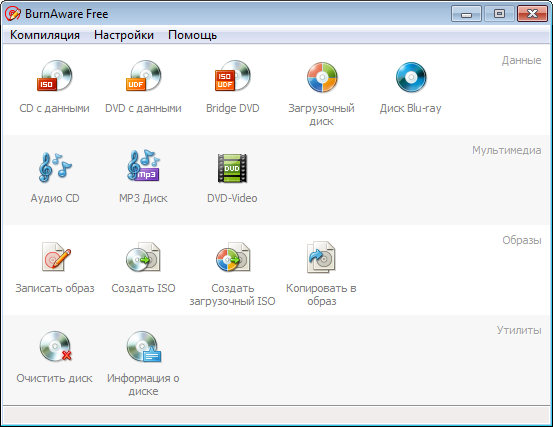Image resolution: width=553 pixels, height=427 pixels.
Task: Open the Создать загрузочный ISO icon
Action: point(233,257)
